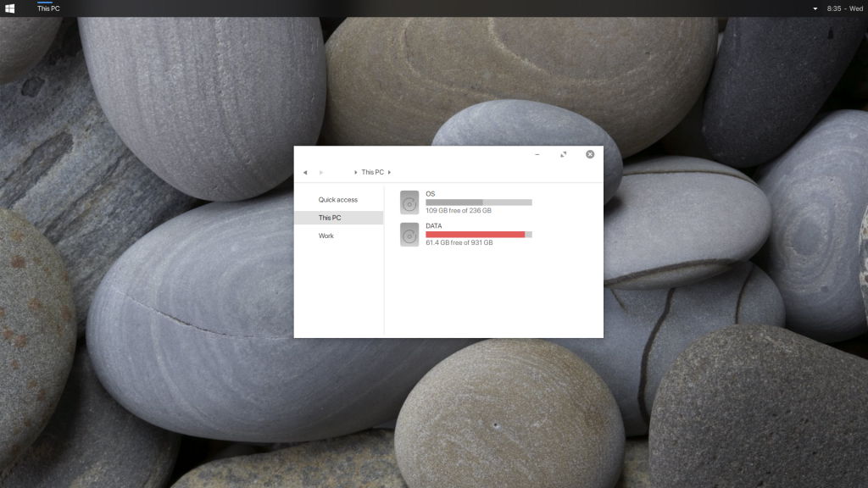Viewport: 868px width, 488px height.
Task: Select the DATA drive disc icon
Action: click(x=409, y=235)
